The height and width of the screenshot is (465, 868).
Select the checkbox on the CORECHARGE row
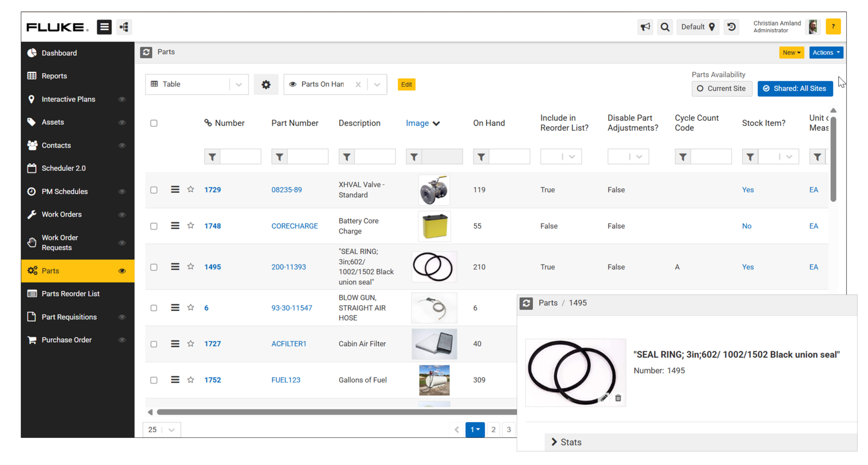[154, 226]
